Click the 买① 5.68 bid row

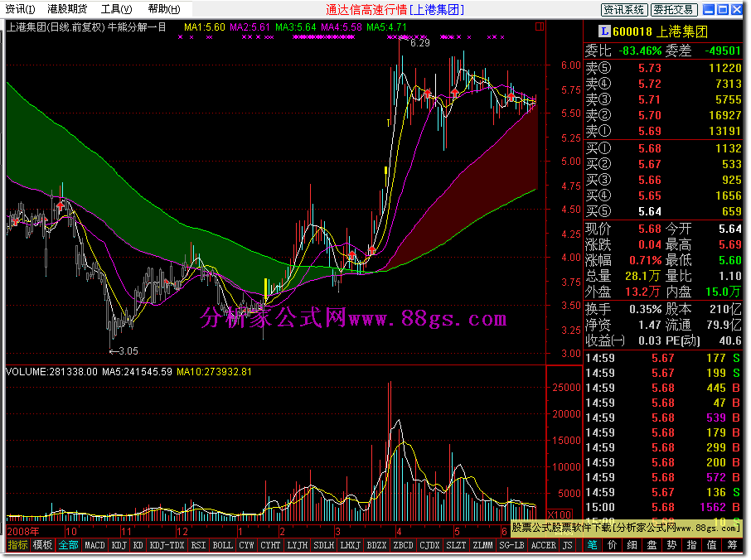click(x=663, y=148)
